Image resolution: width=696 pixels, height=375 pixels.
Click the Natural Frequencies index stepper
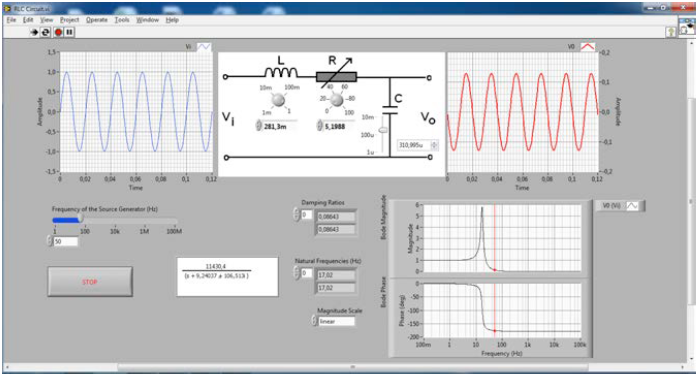pos(297,273)
